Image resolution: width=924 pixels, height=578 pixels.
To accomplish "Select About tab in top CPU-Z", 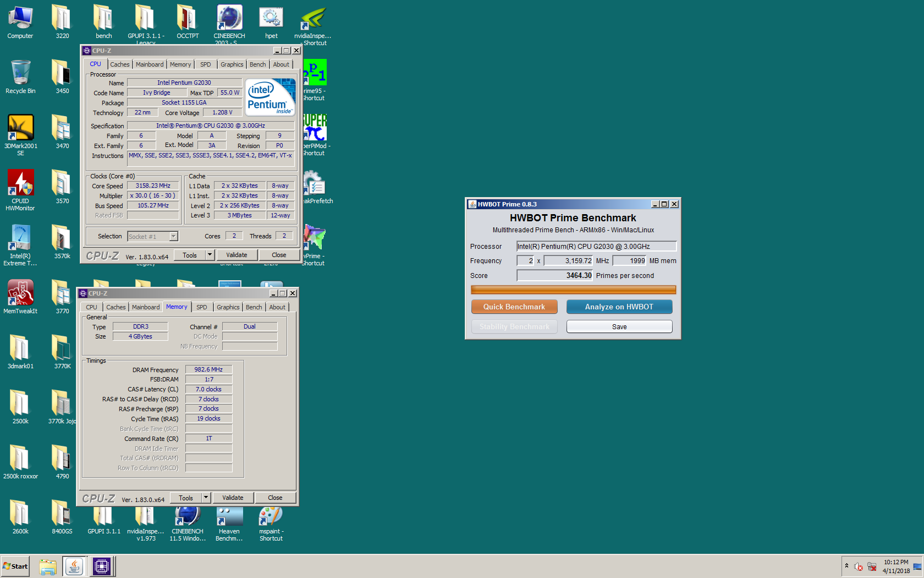I will [x=281, y=64].
